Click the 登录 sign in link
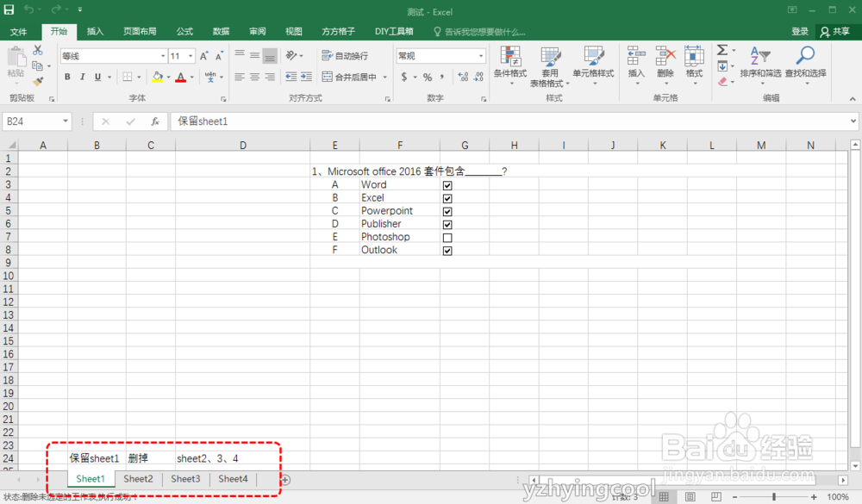Image resolution: width=862 pixels, height=504 pixels. click(x=800, y=31)
